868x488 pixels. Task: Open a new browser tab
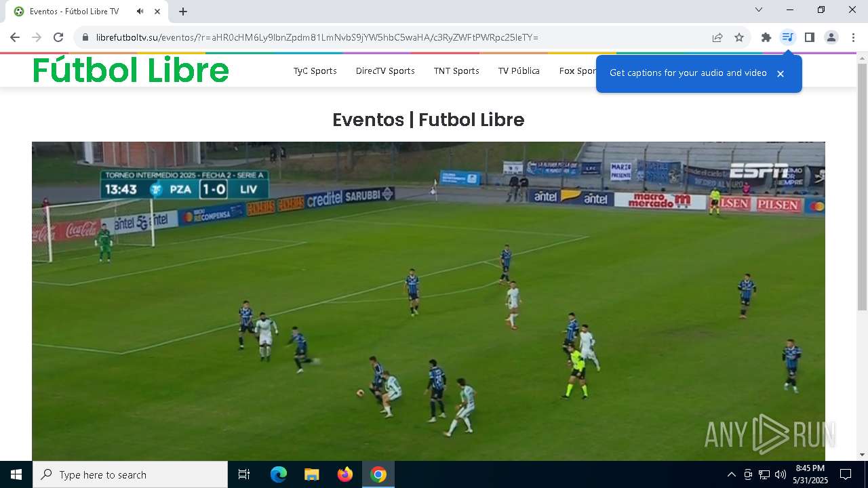(183, 12)
